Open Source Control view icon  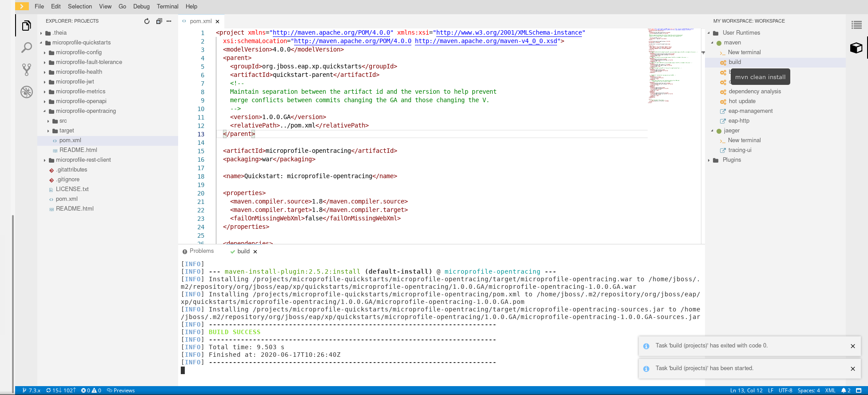click(27, 69)
